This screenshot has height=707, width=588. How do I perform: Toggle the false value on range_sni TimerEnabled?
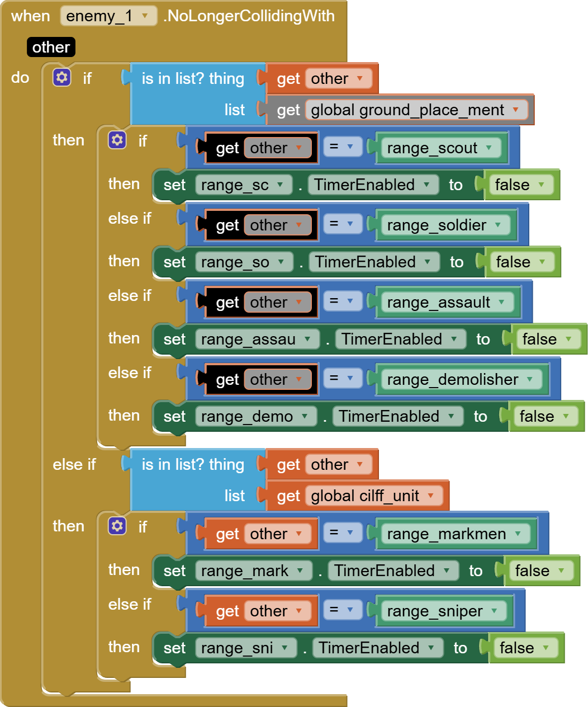tap(525, 648)
